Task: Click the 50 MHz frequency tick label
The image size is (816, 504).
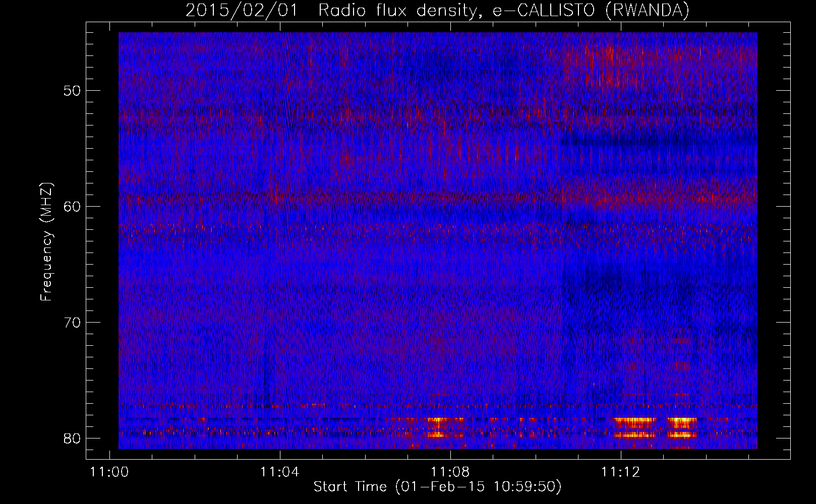Action: point(73,91)
